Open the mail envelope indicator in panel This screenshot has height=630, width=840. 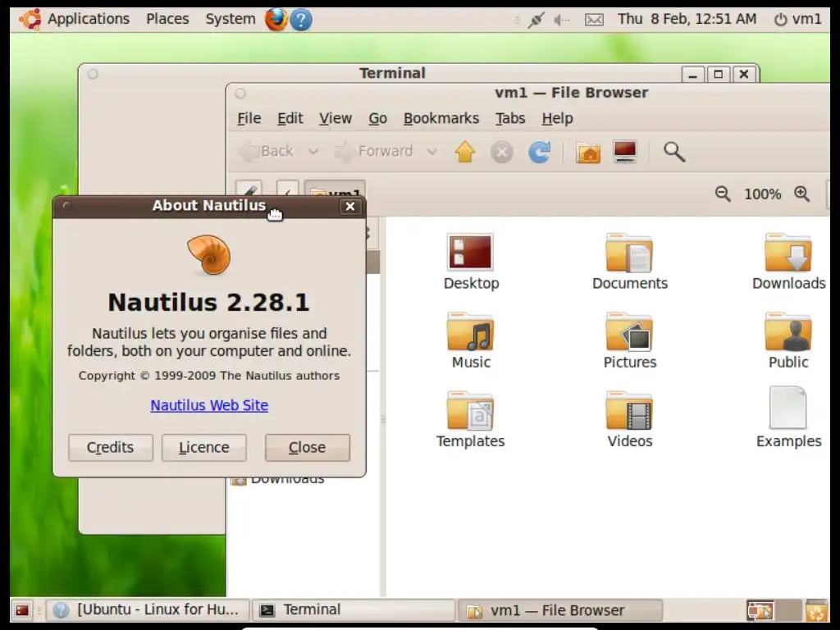594,20
